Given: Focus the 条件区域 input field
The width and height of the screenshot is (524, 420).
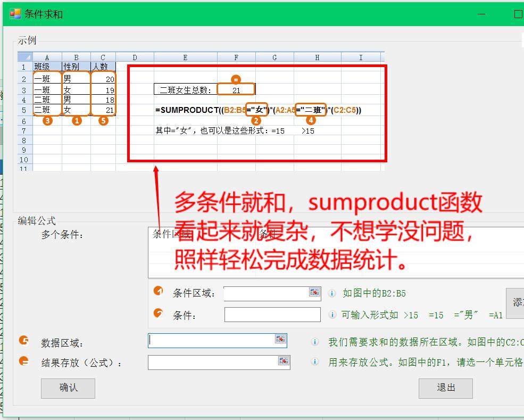Looking at the screenshot, I should 266,293.
